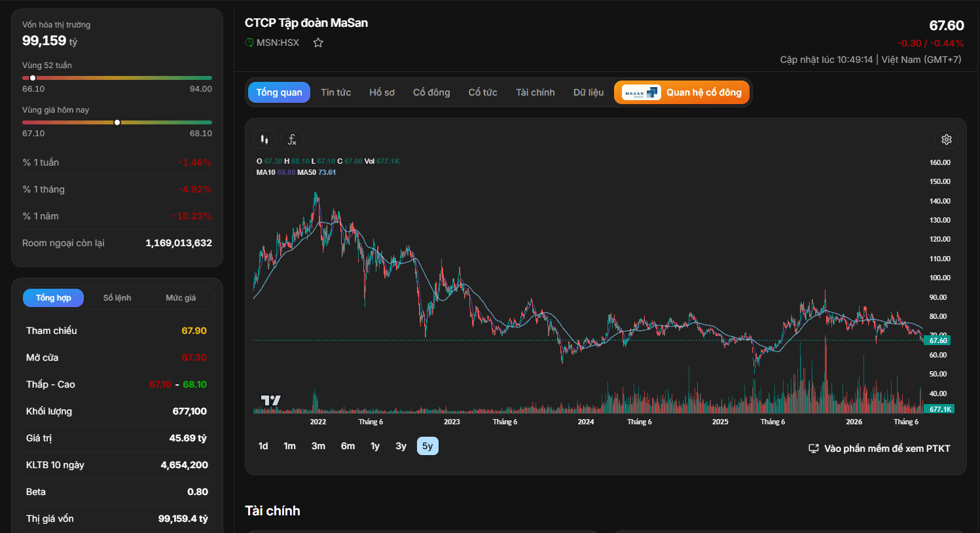Click the green clock icon beside MSN:HSX
The height and width of the screenshot is (533, 980).
point(249,43)
